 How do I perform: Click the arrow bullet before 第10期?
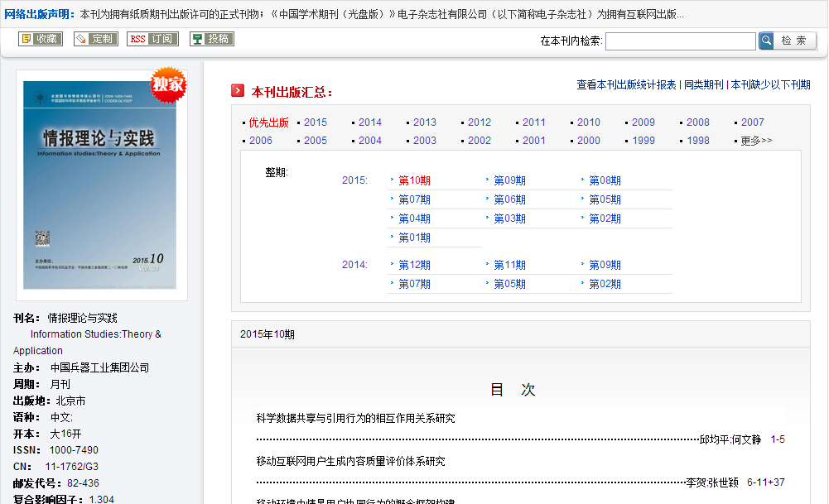(393, 180)
